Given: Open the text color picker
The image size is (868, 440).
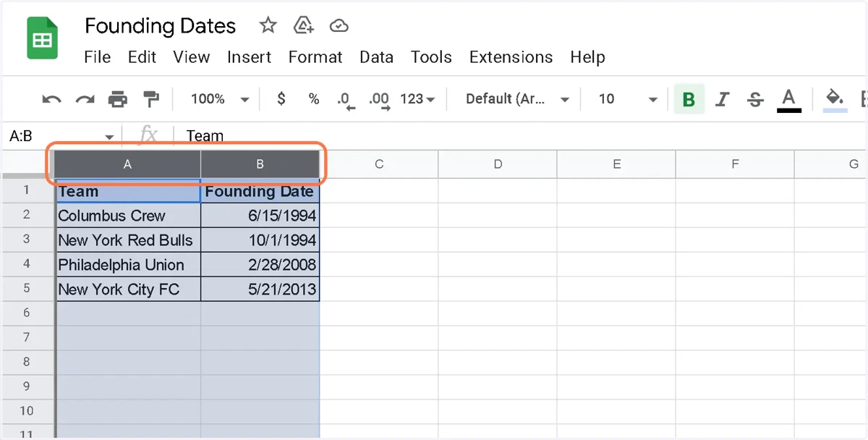Looking at the screenshot, I should (789, 100).
